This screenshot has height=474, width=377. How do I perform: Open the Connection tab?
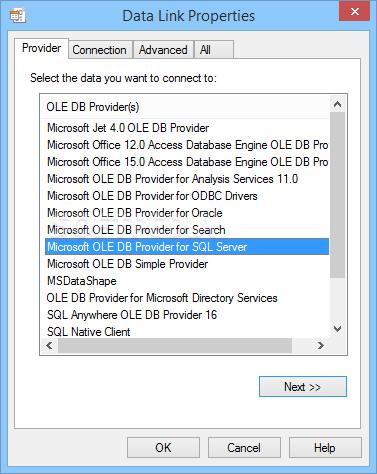(99, 50)
